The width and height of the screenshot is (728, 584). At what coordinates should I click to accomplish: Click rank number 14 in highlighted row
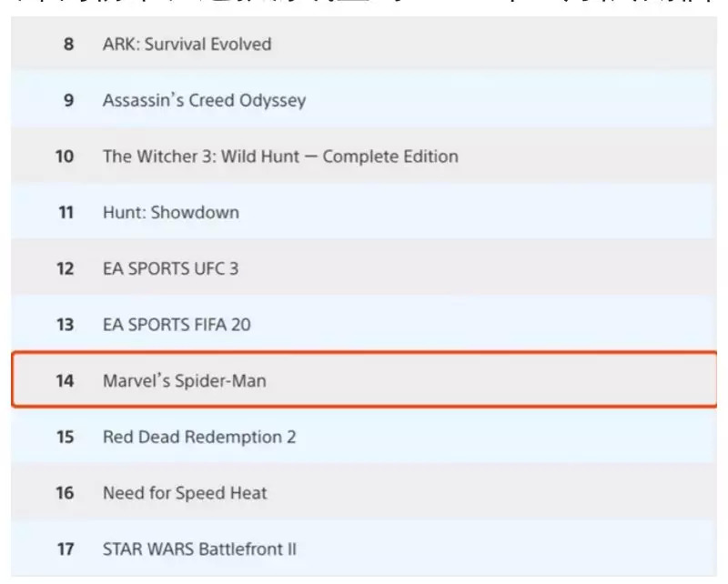pos(65,381)
